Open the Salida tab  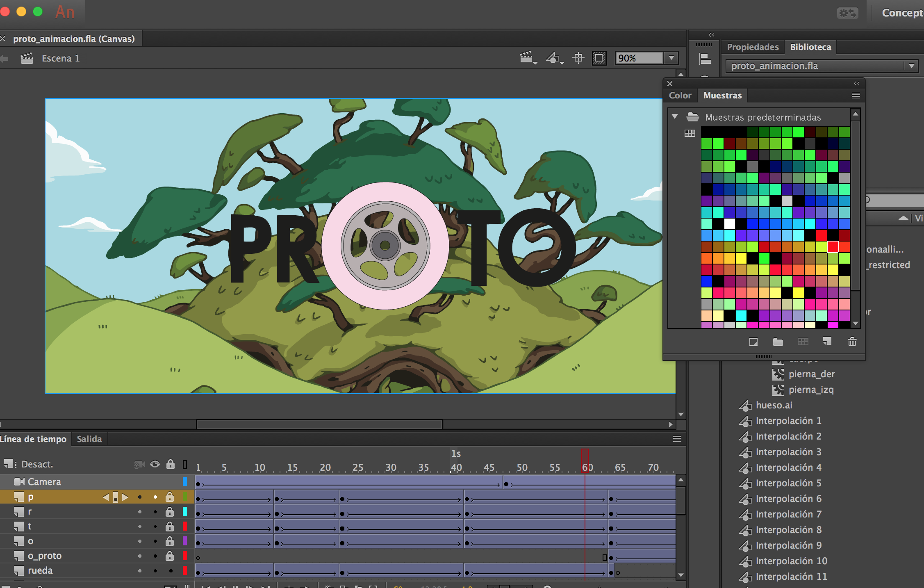coord(89,439)
